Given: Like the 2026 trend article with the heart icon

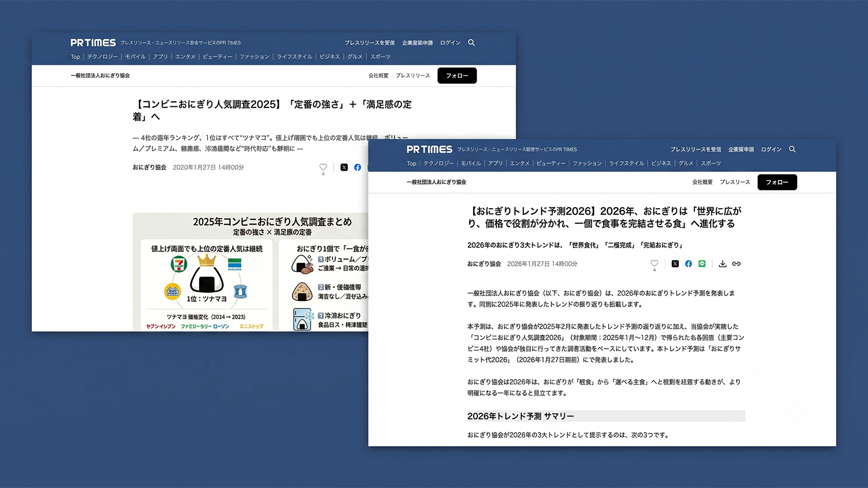Looking at the screenshot, I should click(654, 264).
